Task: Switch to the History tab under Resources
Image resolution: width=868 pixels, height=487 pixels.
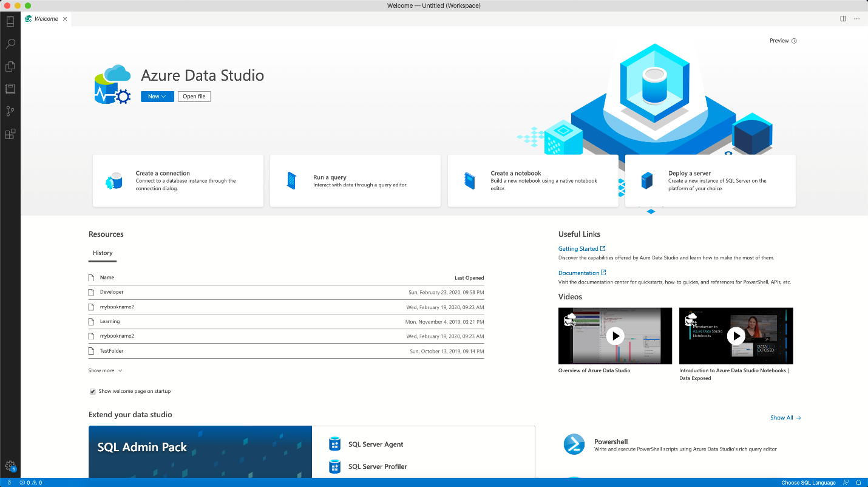Action: 102,253
